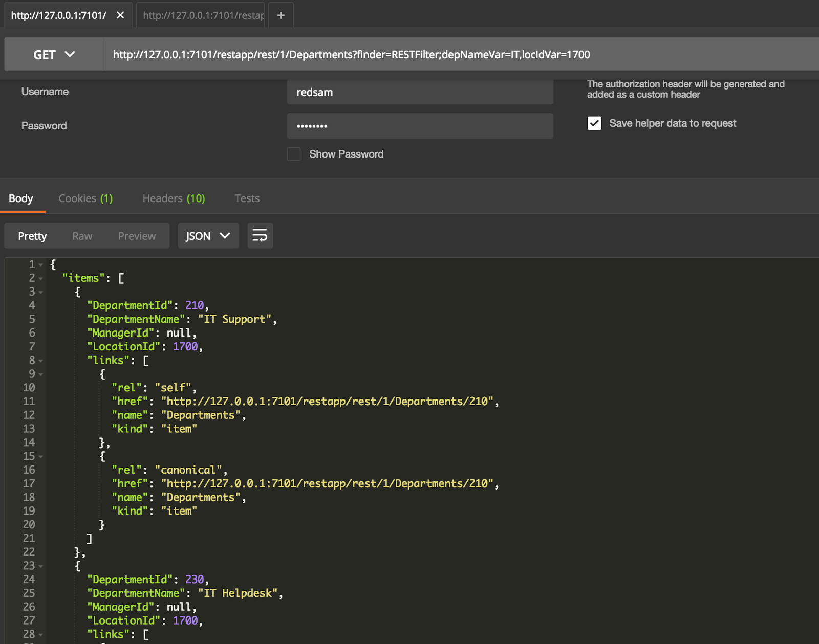819x644 pixels.
Task: Collapse the links array at line 8
Action: point(41,361)
